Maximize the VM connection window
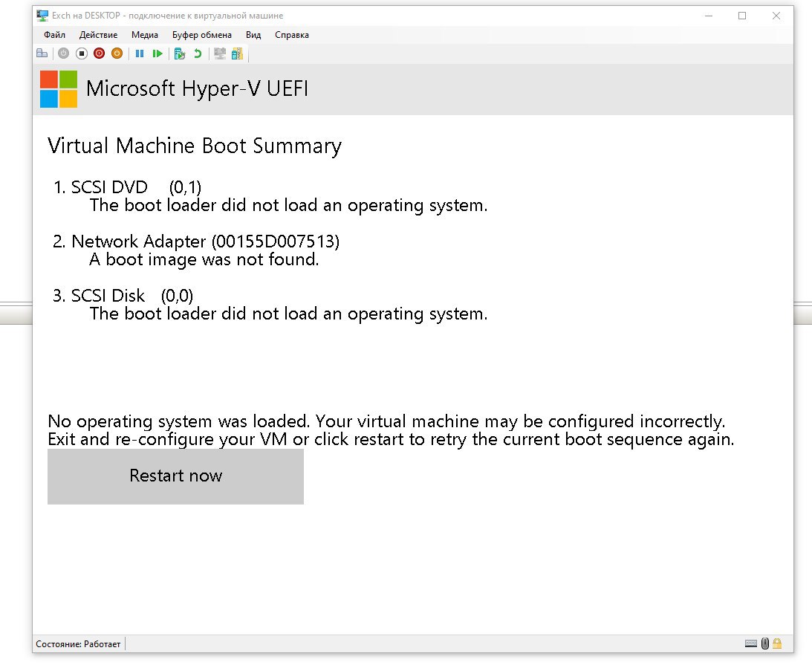Viewport: 812px width, 665px height. tap(742, 16)
